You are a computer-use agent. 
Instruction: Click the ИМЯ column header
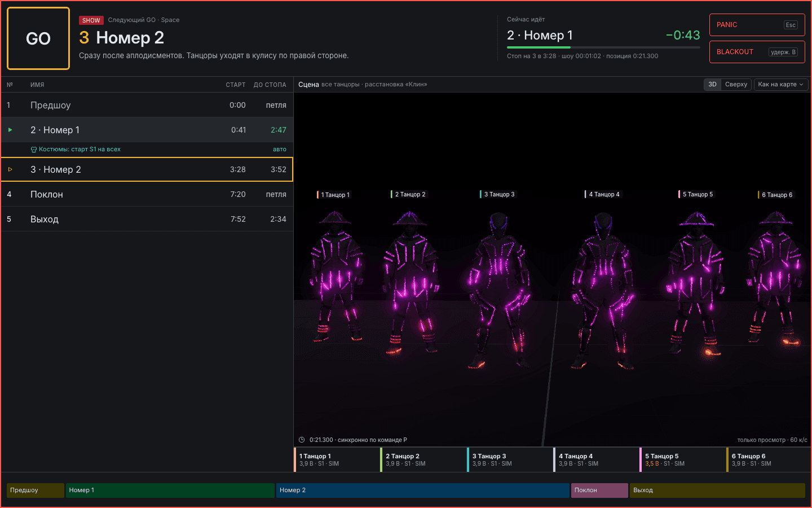point(37,85)
